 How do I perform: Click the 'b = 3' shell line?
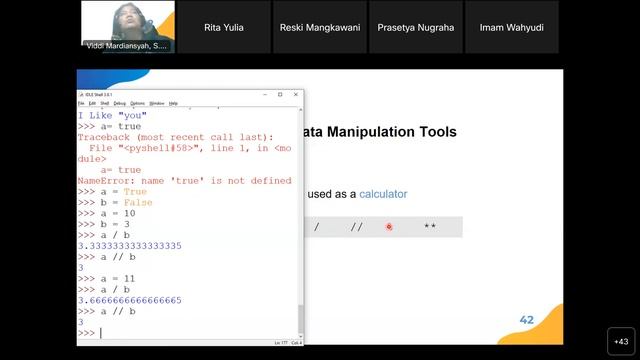[104, 224]
